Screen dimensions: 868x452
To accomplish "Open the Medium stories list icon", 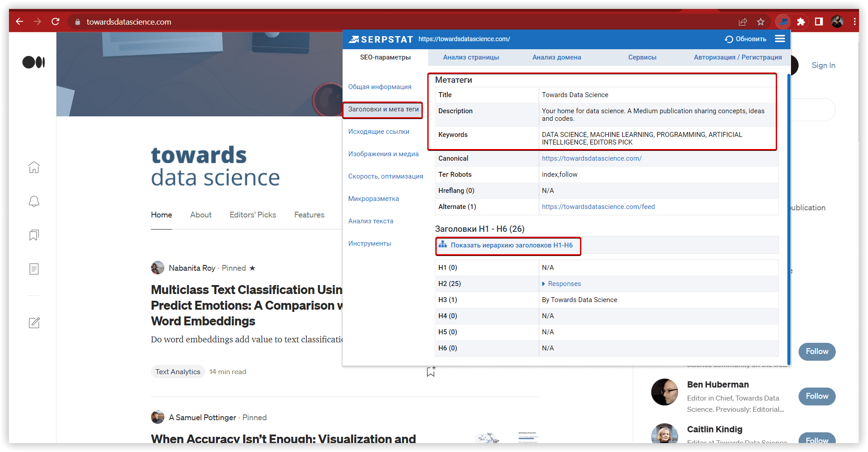I will point(34,269).
